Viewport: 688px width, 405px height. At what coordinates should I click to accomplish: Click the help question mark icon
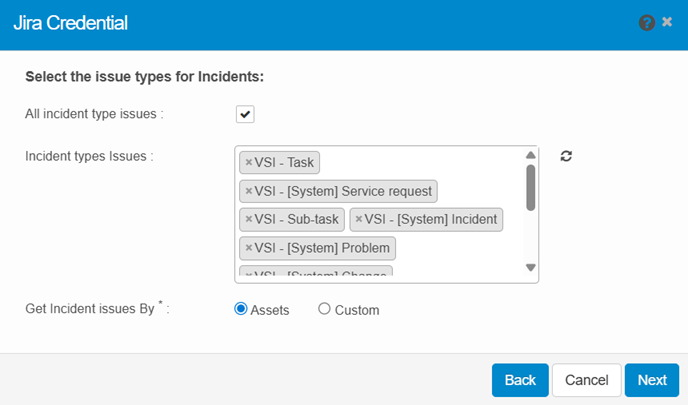click(647, 22)
